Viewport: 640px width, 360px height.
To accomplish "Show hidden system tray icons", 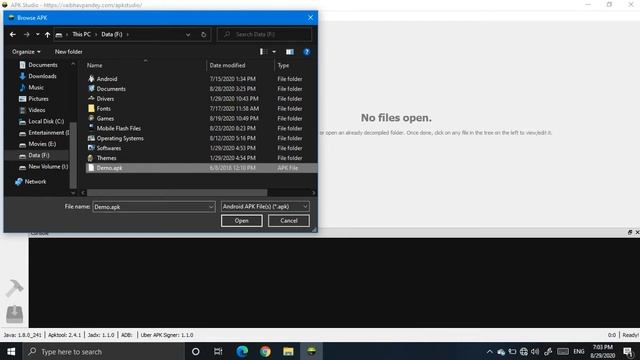I will coord(489,352).
